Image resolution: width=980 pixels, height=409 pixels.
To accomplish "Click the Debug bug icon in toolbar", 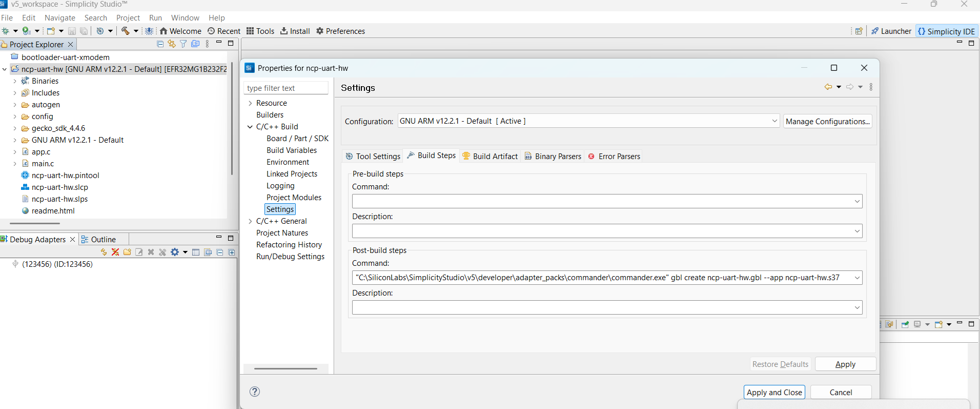I will pyautogui.click(x=6, y=31).
